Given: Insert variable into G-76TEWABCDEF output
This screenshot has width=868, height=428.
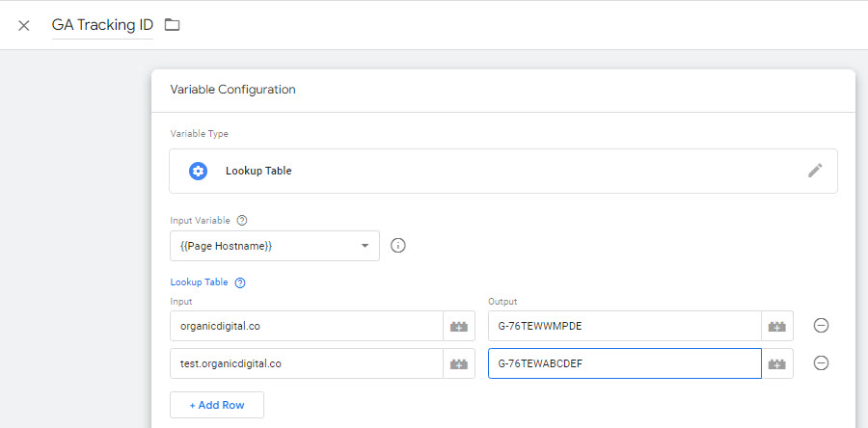Looking at the screenshot, I should (777, 363).
